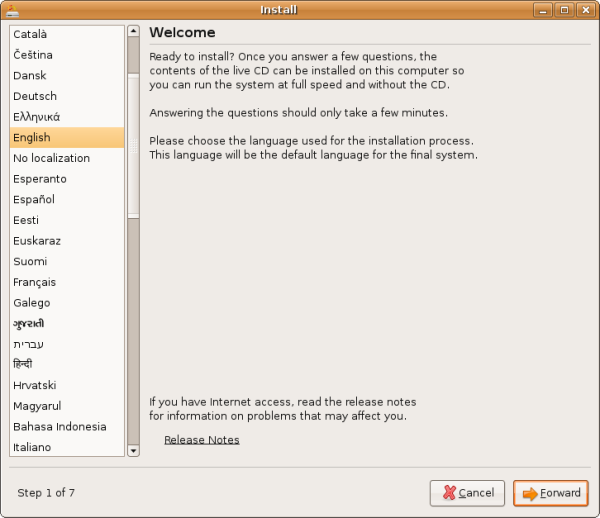Select the Hebrew language entry

[67, 344]
